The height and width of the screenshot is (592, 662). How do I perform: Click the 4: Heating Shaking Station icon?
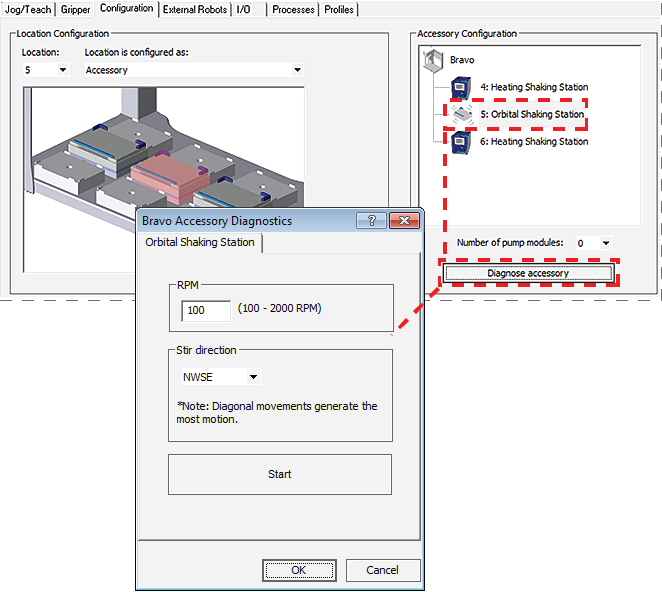click(461, 88)
